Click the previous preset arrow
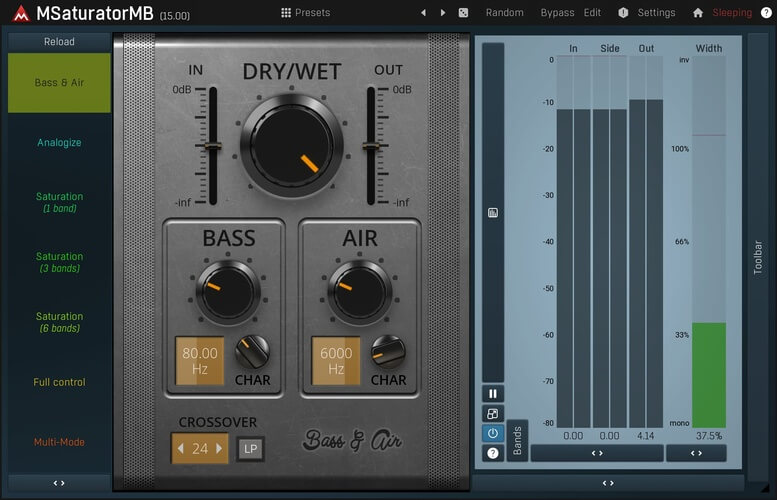This screenshot has width=777, height=500. 423,13
